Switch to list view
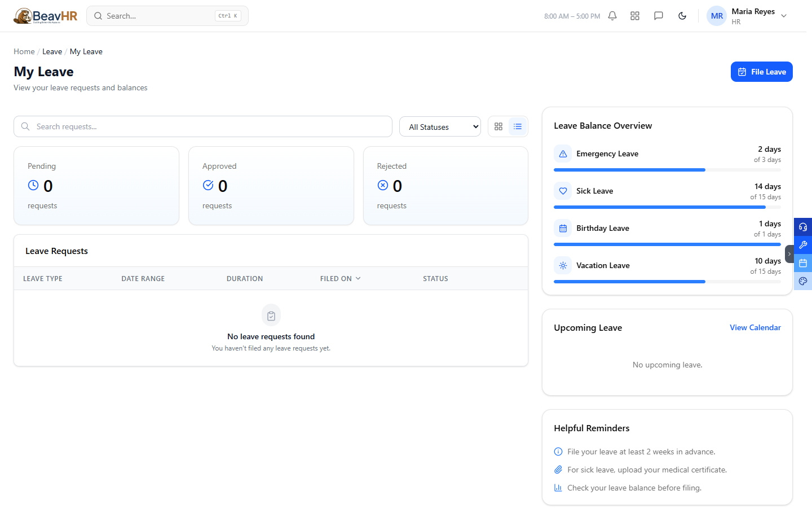812x508 pixels. click(518, 126)
